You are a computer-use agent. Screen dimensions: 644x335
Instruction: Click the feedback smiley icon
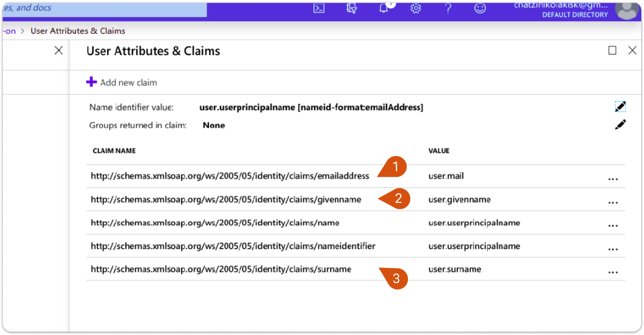480,8
